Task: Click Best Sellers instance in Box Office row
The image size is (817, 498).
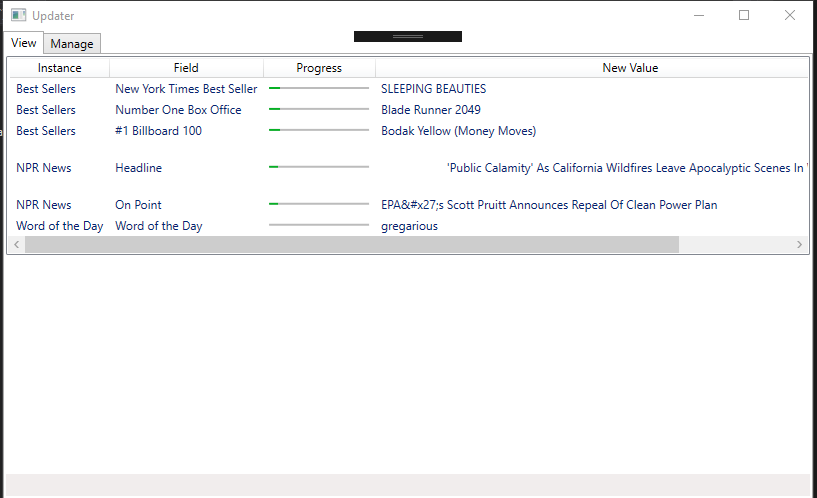Action: click(x=46, y=110)
